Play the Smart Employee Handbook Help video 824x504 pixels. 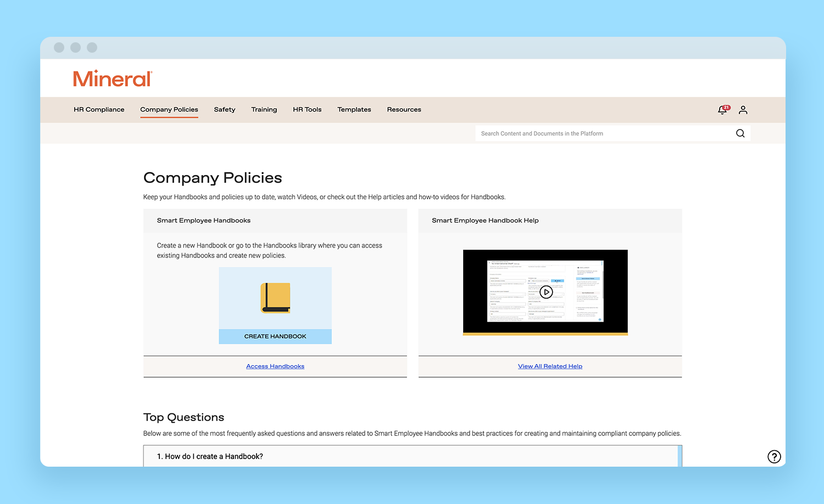coord(545,292)
